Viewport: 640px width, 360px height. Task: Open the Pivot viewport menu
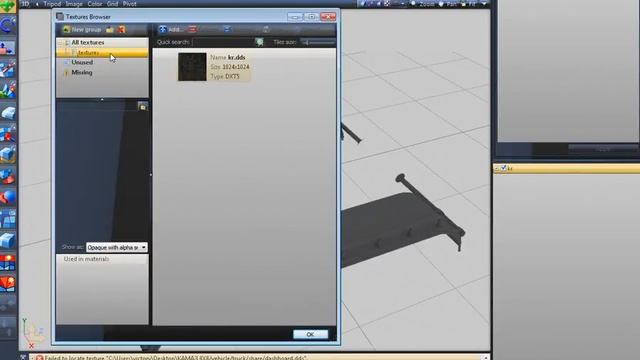[x=129, y=4]
